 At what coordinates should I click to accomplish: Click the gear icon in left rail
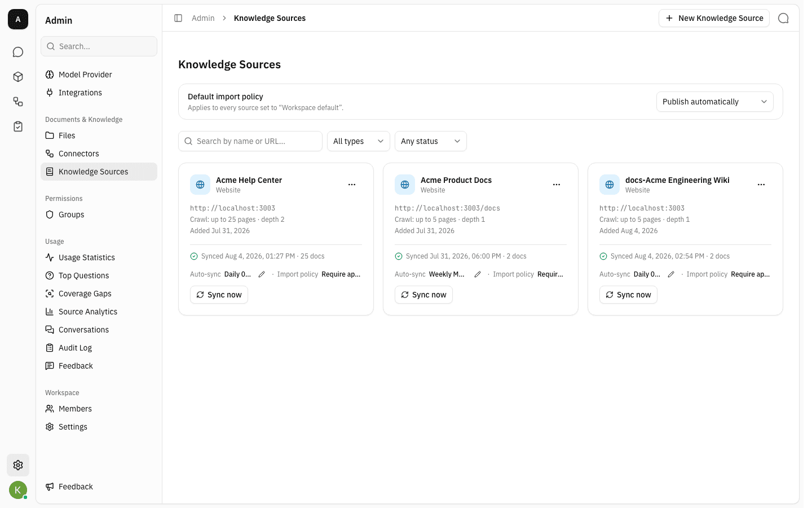tap(18, 465)
